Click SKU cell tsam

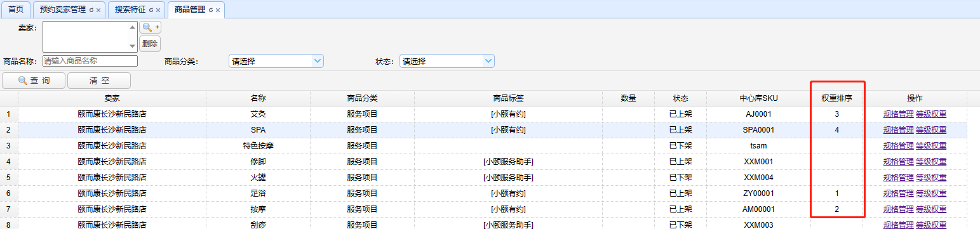758,146
